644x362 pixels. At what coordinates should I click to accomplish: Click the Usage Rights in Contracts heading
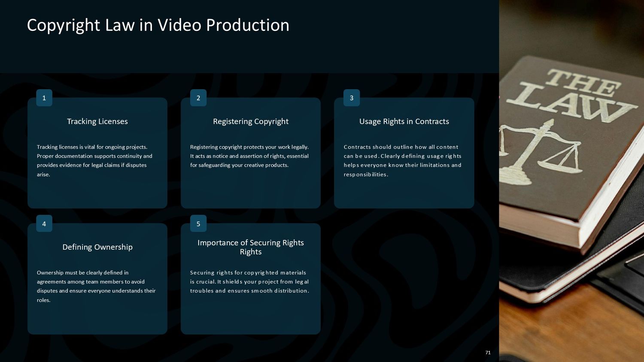coord(404,121)
